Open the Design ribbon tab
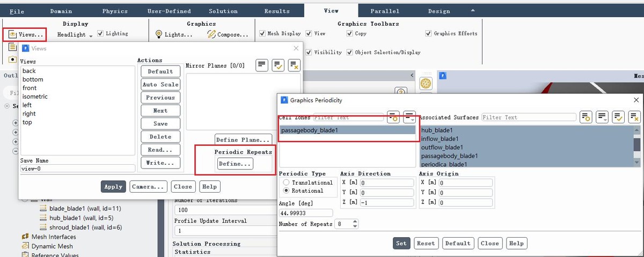Image resolution: width=644 pixels, height=257 pixels. (439, 11)
